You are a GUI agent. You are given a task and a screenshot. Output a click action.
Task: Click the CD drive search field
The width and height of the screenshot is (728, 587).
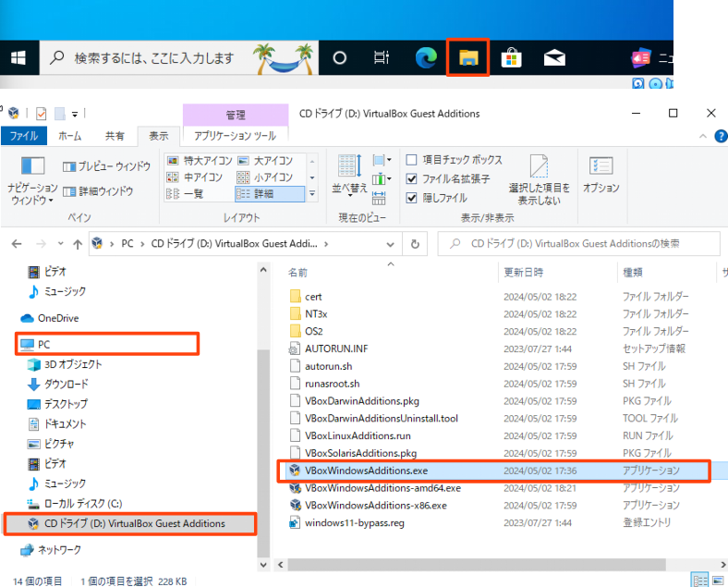[x=578, y=244]
